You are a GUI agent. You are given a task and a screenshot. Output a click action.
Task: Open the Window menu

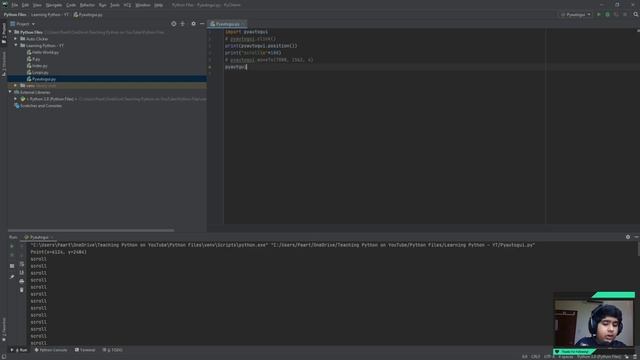[x=143, y=5]
